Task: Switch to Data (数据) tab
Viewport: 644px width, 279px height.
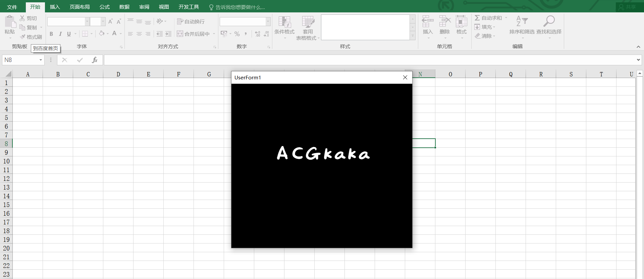Action: [x=124, y=7]
